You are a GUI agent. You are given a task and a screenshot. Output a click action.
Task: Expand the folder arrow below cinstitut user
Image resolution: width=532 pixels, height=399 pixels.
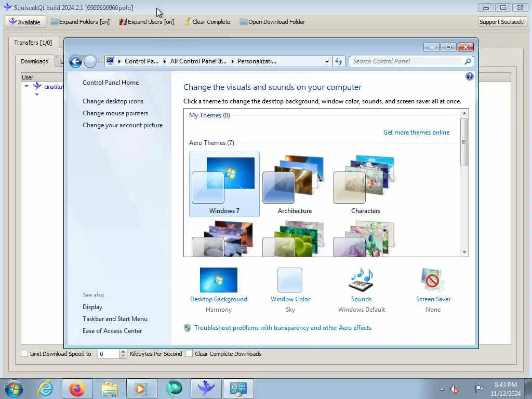click(37, 95)
